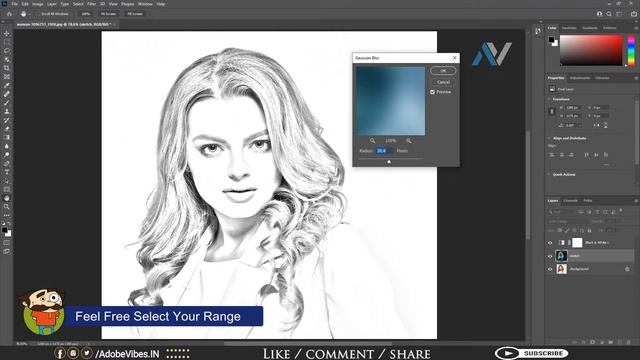The image size is (640, 360).
Task: Select the Brush tool
Action: 7,102
